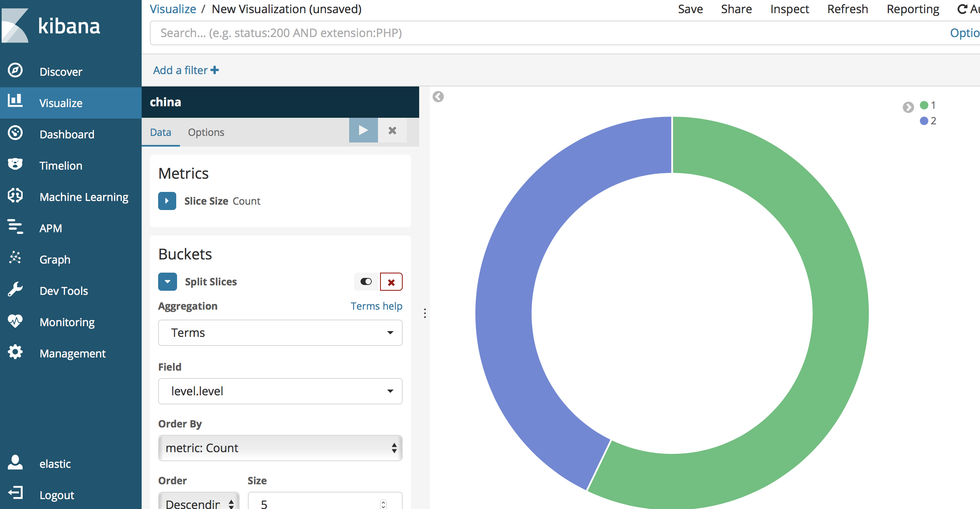
Task: Open the Terms help link
Action: tap(376, 306)
